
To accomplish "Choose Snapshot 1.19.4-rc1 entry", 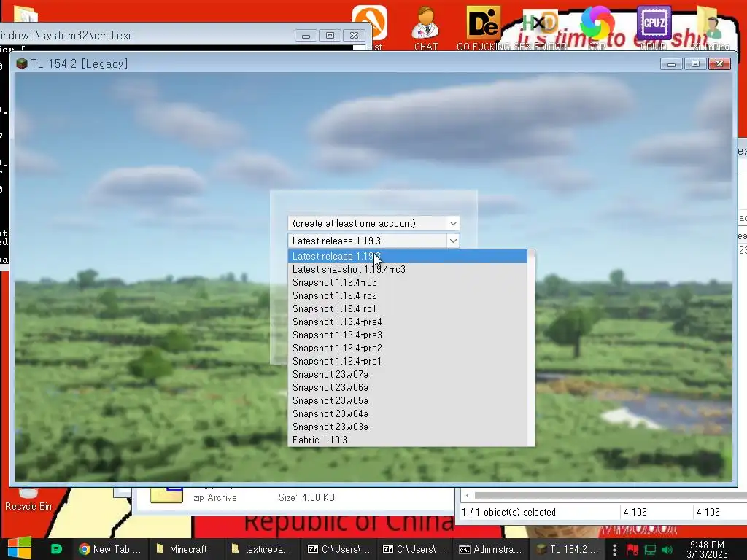I will pyautogui.click(x=407, y=308).
